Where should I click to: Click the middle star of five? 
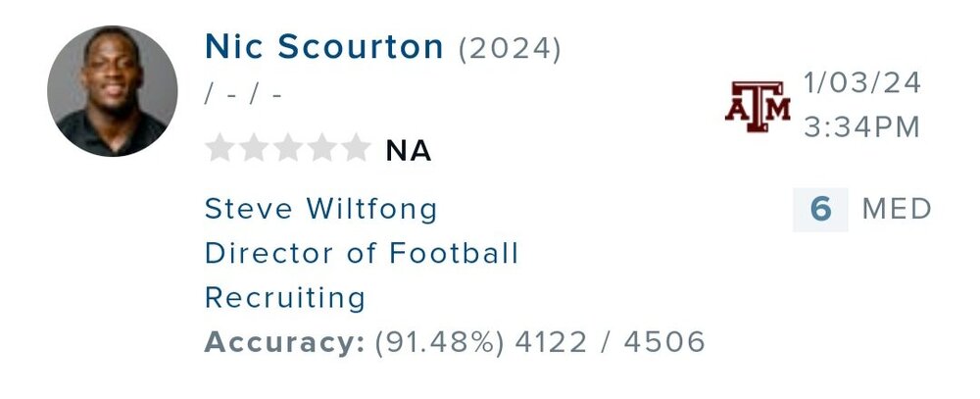click(288, 149)
